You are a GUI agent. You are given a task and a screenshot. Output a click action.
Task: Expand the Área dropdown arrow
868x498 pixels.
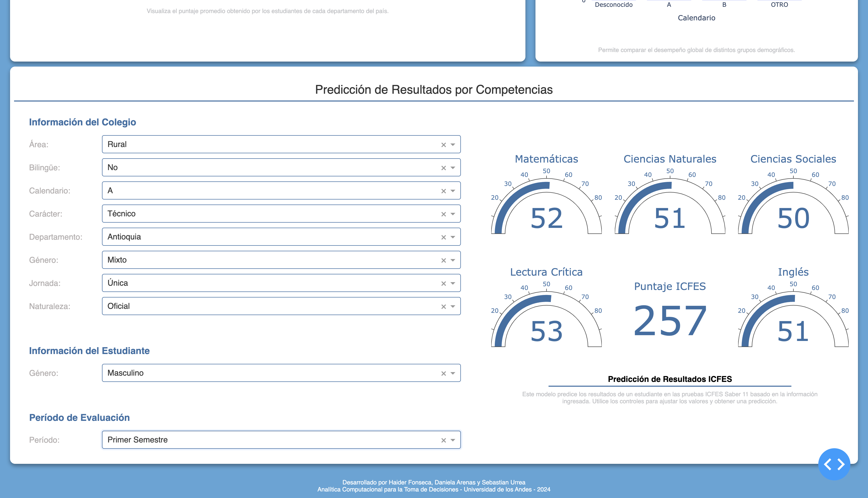click(453, 145)
